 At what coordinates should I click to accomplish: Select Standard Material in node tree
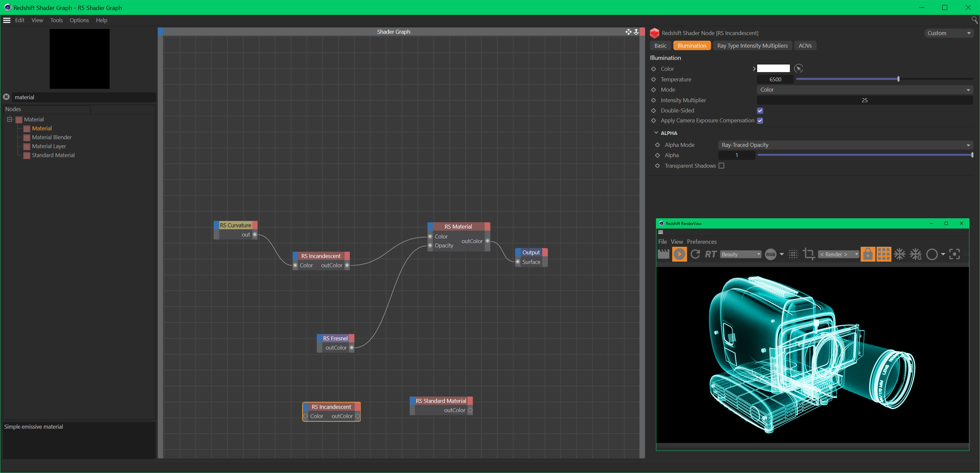click(53, 155)
